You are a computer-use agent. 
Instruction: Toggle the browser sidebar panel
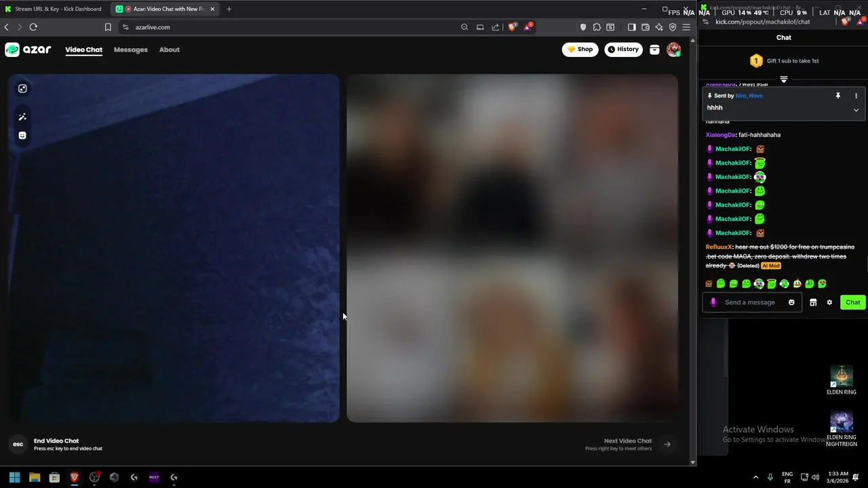coord(631,27)
